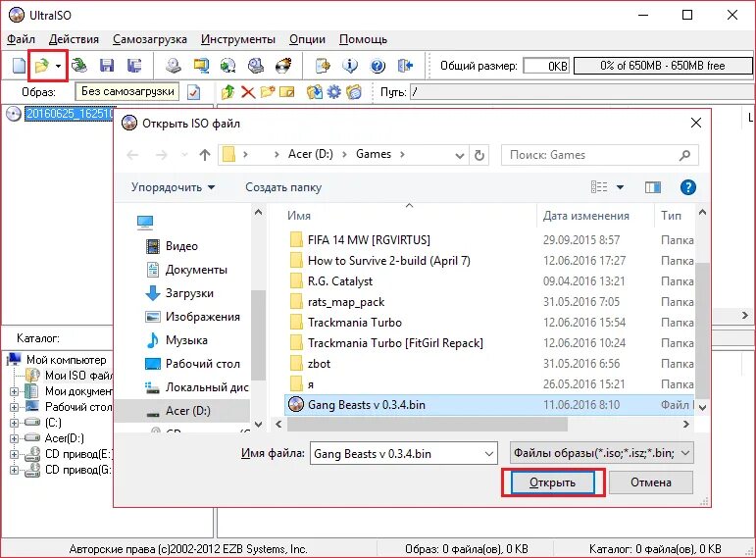Image resolution: width=756 pixels, height=558 pixels.
Task: Click the Make CD/DVD image drive icon
Action: click(174, 65)
